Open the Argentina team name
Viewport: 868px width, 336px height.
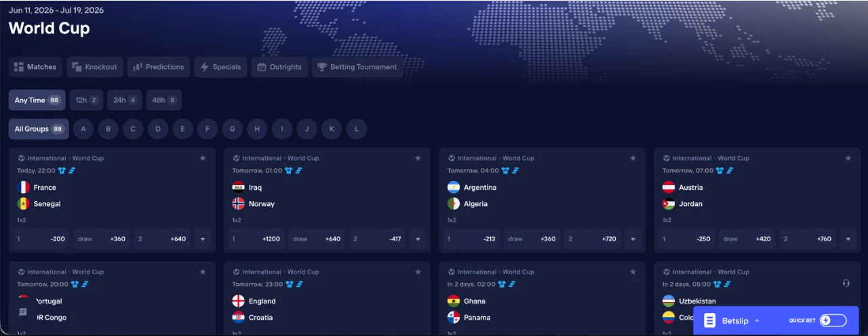(480, 187)
